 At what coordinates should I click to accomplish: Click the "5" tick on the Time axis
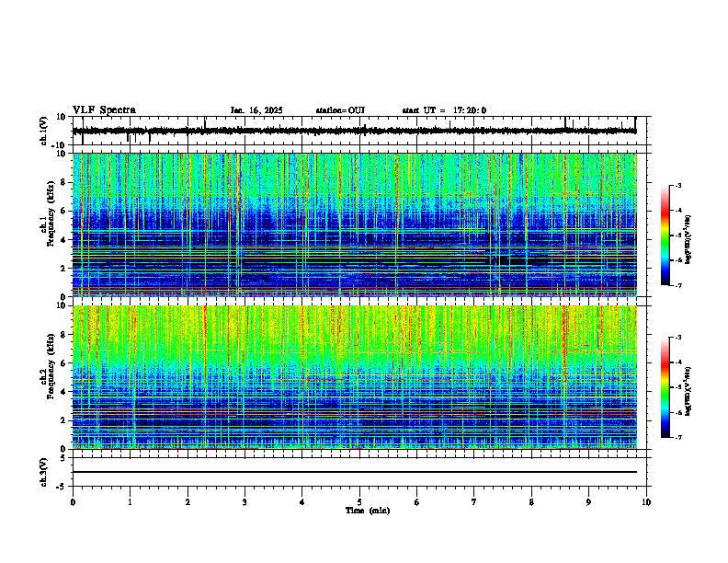click(359, 502)
